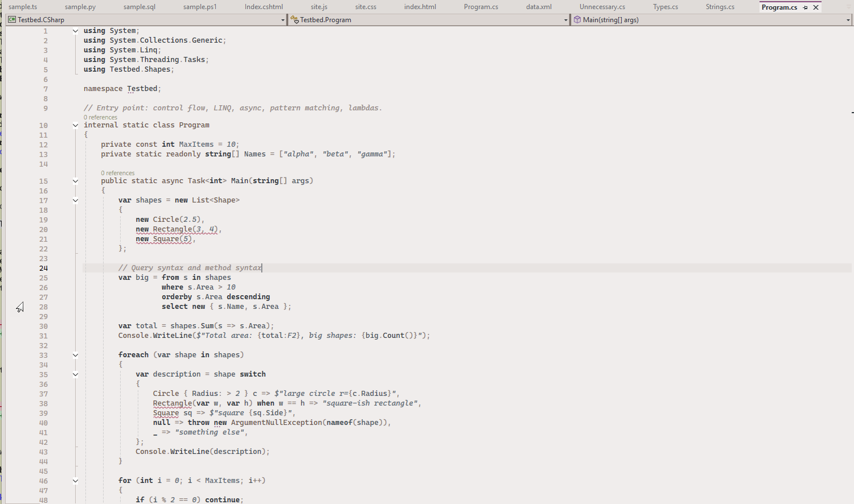
Task: Click the method cube icon beside Main(string[] args)
Action: [577, 19]
